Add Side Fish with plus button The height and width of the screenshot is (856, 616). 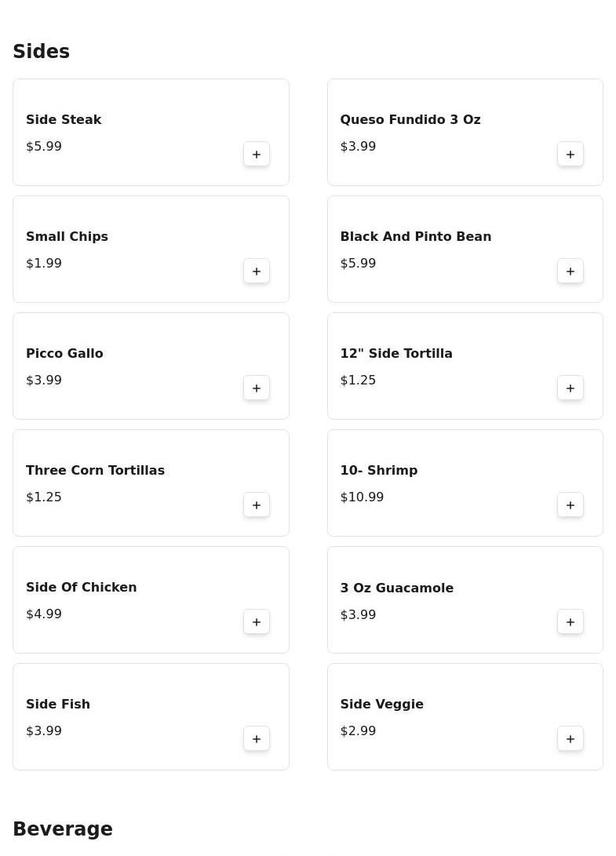[257, 738]
